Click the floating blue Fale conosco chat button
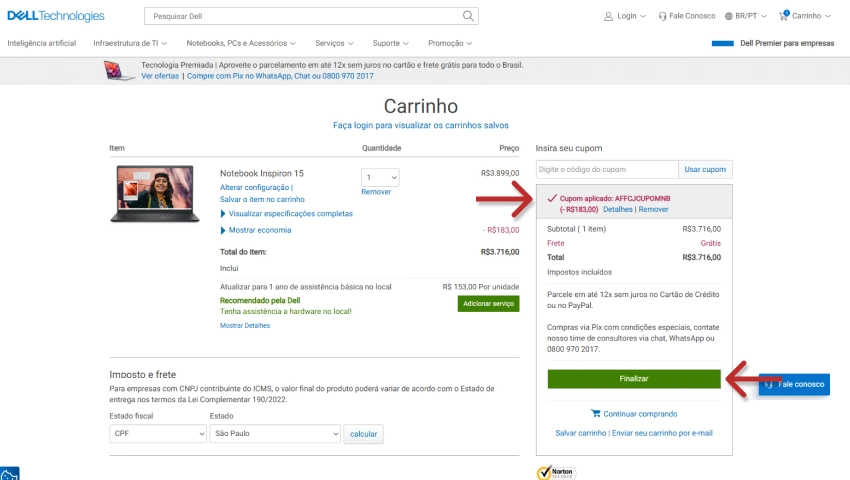 pyautogui.click(x=794, y=384)
